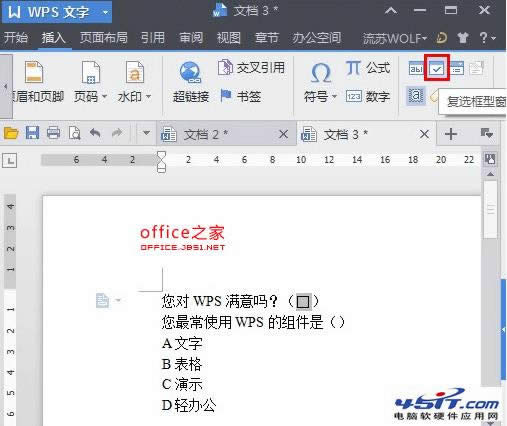507x426 pixels.
Task: Open the 流苏WOLF account dropdown
Action: 395,38
